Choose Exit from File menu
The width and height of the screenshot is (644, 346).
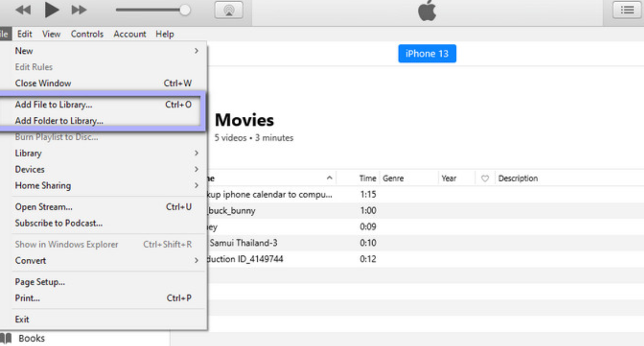(x=103, y=319)
